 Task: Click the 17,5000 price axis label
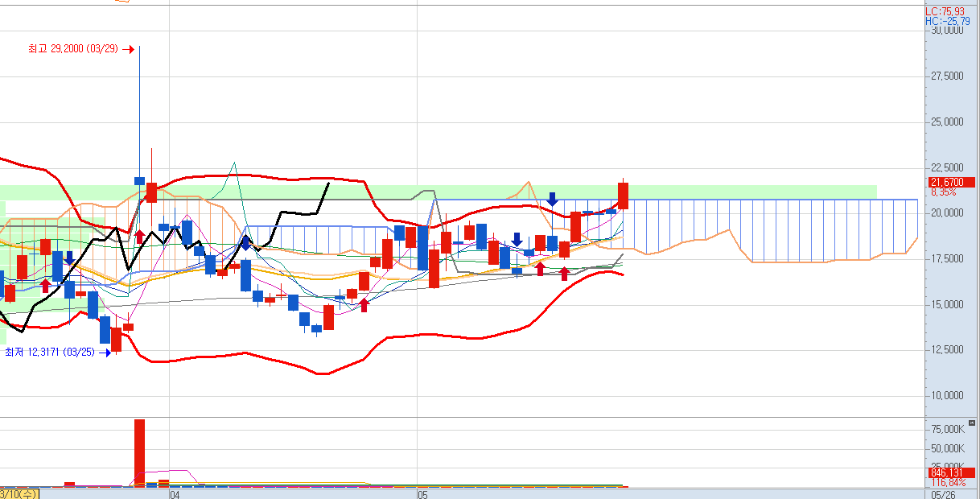click(x=946, y=259)
